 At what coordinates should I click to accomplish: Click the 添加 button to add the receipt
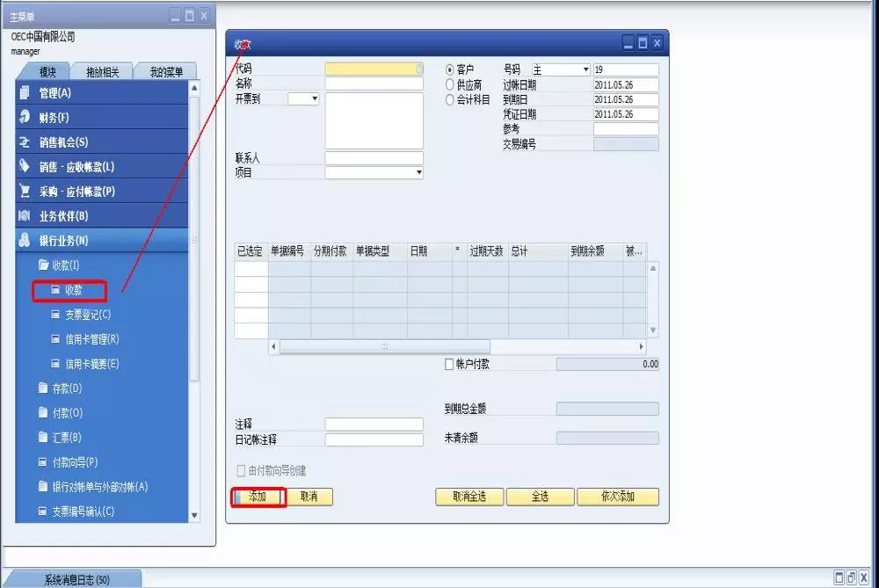258,497
